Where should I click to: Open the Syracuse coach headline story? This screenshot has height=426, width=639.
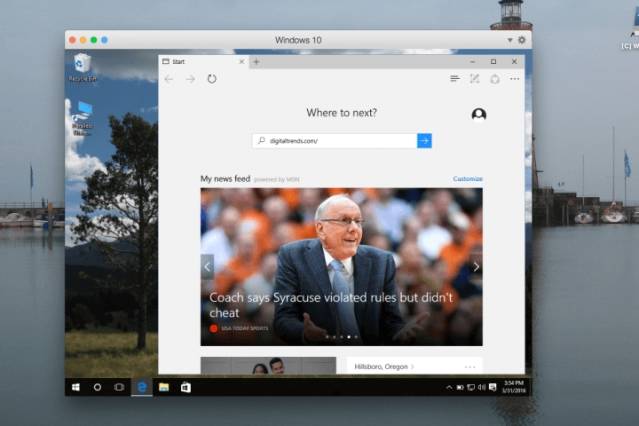click(x=331, y=305)
